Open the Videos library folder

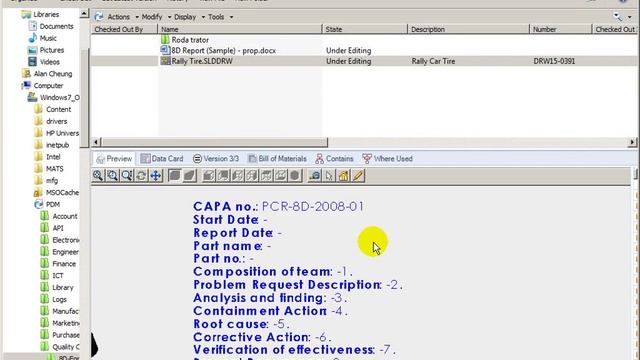pos(44,62)
